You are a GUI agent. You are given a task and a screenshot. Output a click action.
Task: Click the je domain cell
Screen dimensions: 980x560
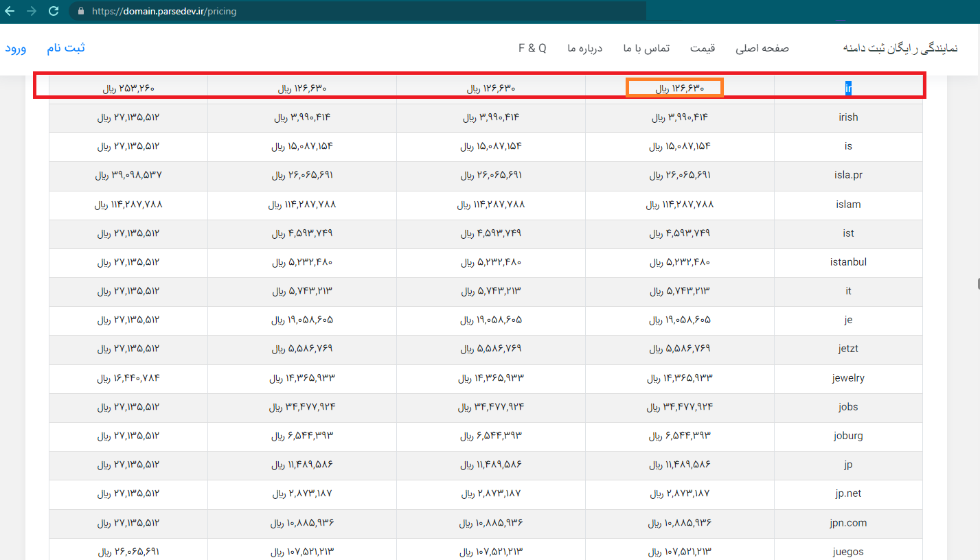[x=848, y=320]
